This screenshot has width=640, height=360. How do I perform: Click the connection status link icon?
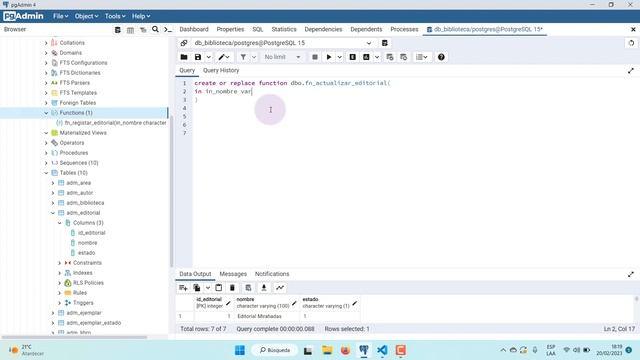(184, 43)
